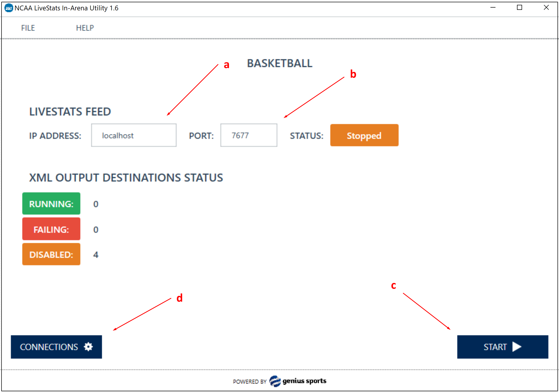Click the gear icon on Connections button
Viewport: 559px width, 392px height.
click(x=88, y=347)
